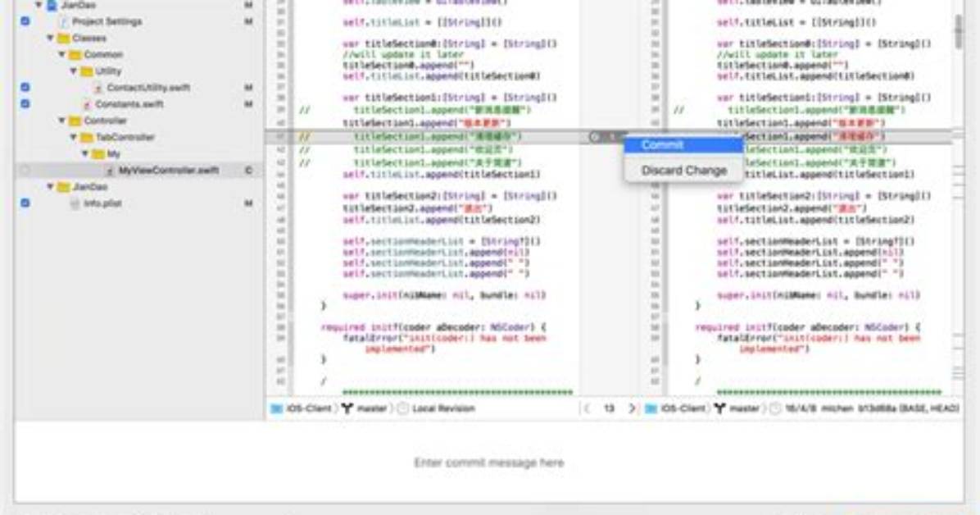The height and width of the screenshot is (515, 980).
Task: Uncheck the Constants.swift checkbox
Action: pyautogui.click(x=25, y=104)
